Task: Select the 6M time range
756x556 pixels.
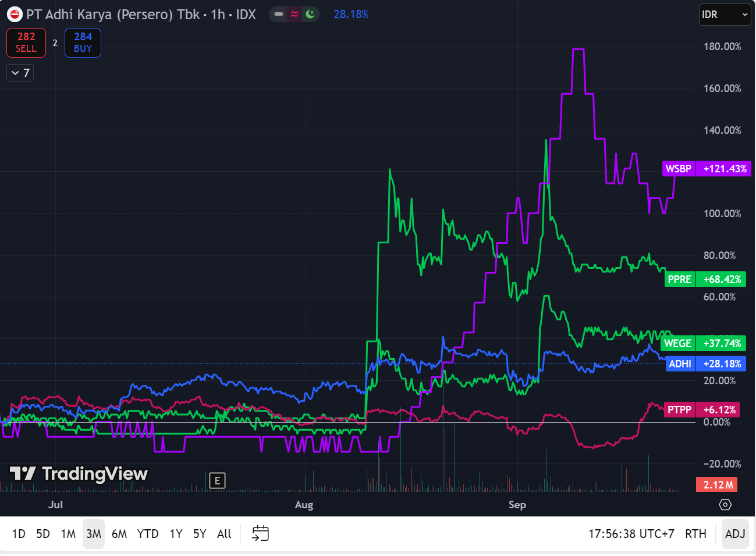Action: click(119, 534)
